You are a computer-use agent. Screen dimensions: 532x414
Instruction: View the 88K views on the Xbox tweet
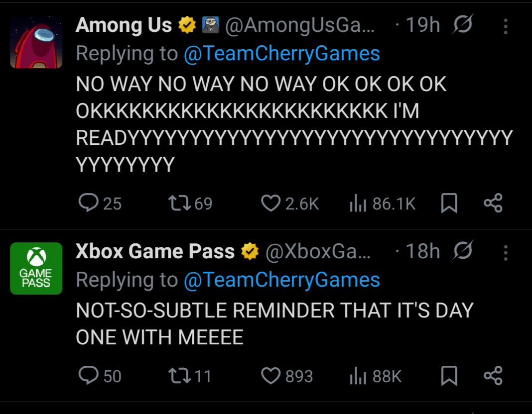(376, 375)
